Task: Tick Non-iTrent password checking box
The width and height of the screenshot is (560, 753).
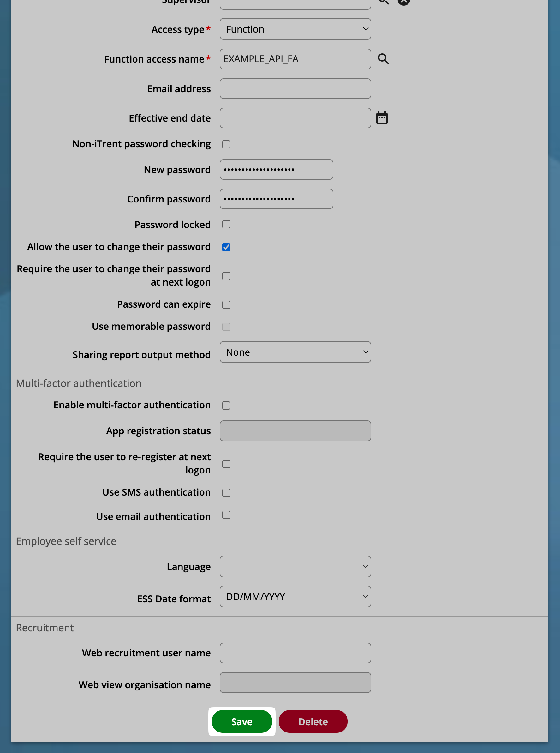Action: click(226, 144)
